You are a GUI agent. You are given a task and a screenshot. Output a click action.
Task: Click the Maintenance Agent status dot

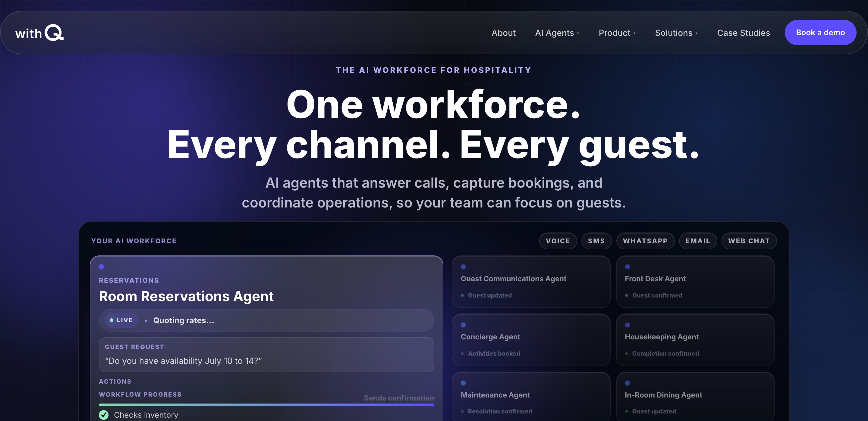[x=463, y=383]
